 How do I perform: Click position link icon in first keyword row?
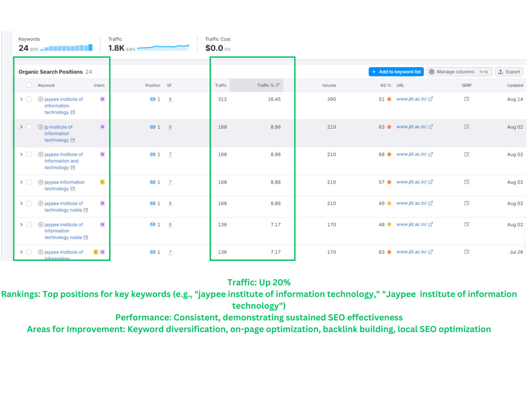tap(153, 99)
